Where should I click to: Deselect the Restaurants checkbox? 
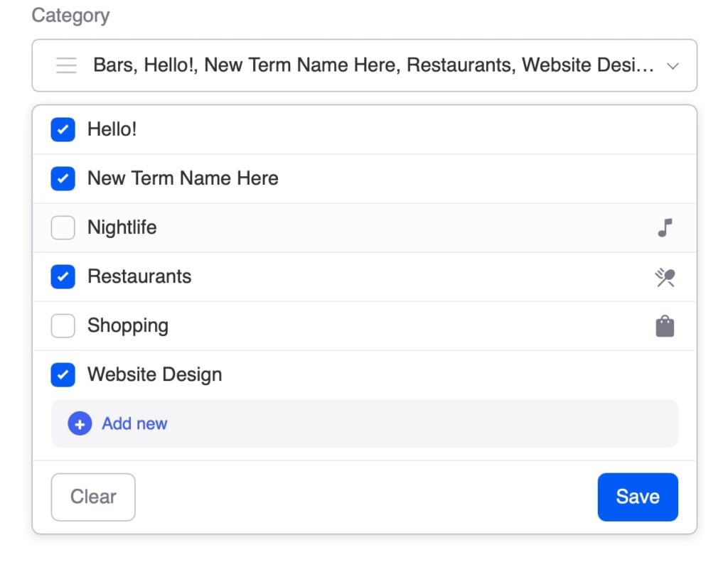(63, 277)
